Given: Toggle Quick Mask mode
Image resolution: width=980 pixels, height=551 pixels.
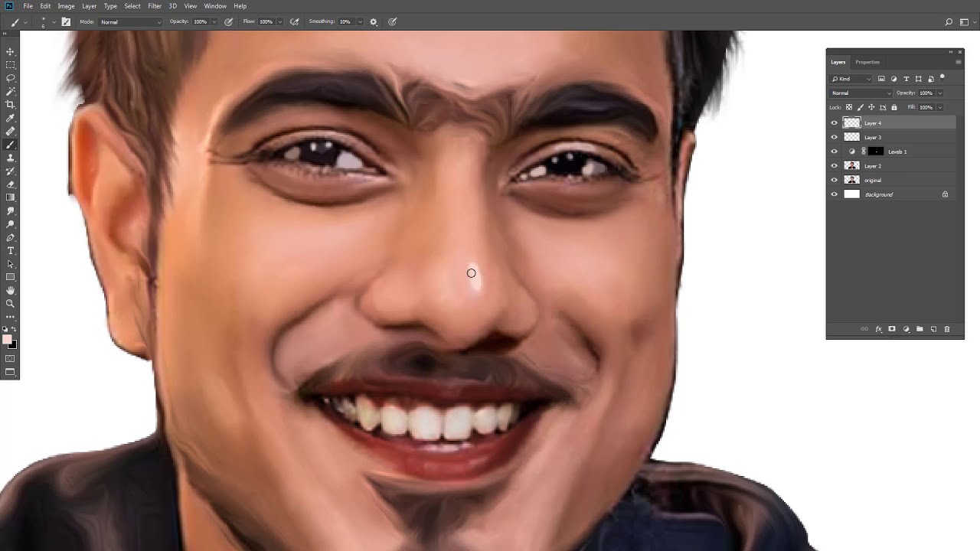Looking at the screenshot, I should point(10,358).
